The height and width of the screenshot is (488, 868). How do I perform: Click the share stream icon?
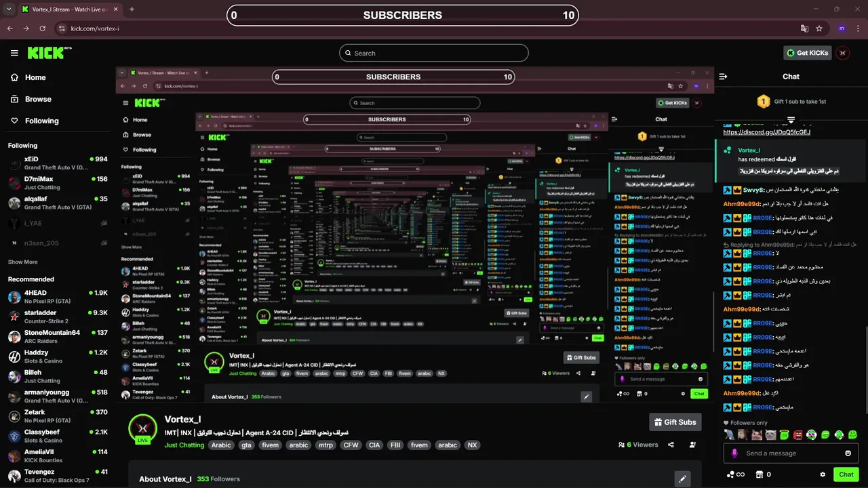671,445
